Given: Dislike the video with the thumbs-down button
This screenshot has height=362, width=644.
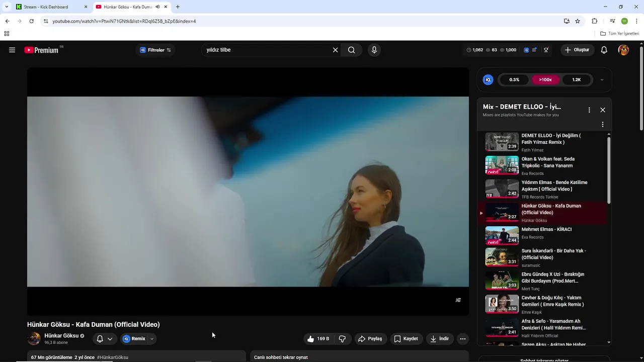Looking at the screenshot, I should tap(343, 339).
